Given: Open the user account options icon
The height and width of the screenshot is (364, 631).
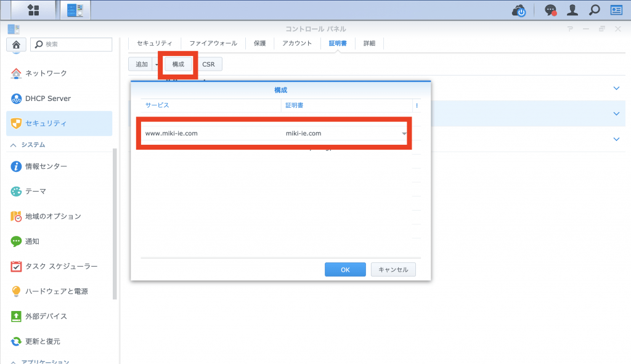Looking at the screenshot, I should pyautogui.click(x=572, y=10).
